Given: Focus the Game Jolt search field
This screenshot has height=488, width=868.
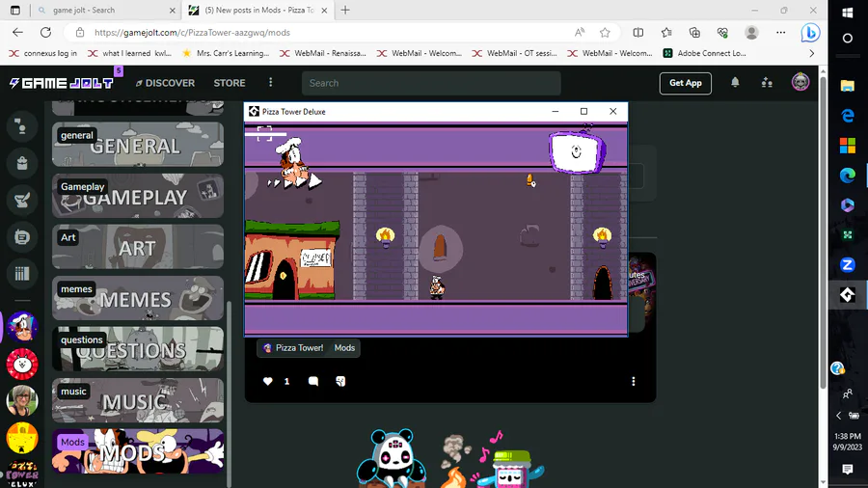Looking at the screenshot, I should 431,83.
